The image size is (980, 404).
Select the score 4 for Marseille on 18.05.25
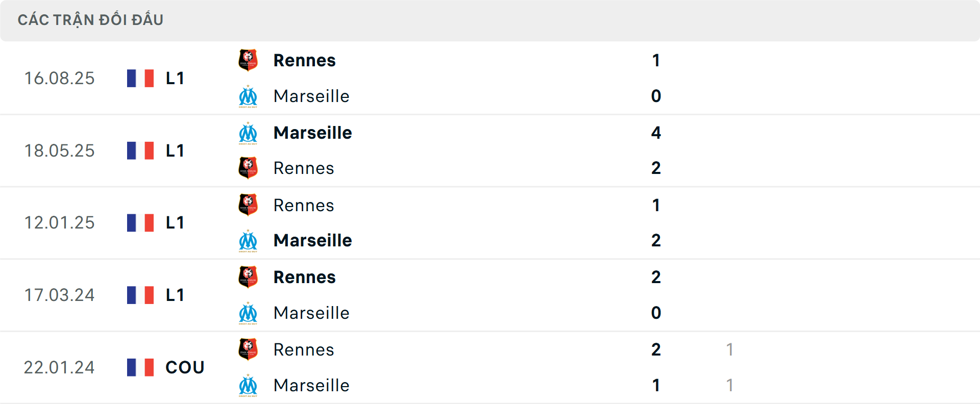655,133
